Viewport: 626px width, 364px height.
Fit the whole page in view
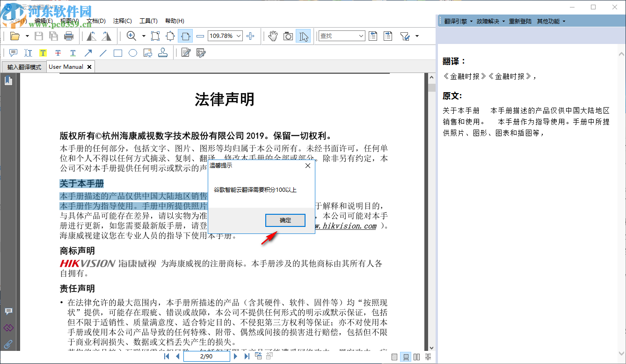[x=170, y=36]
